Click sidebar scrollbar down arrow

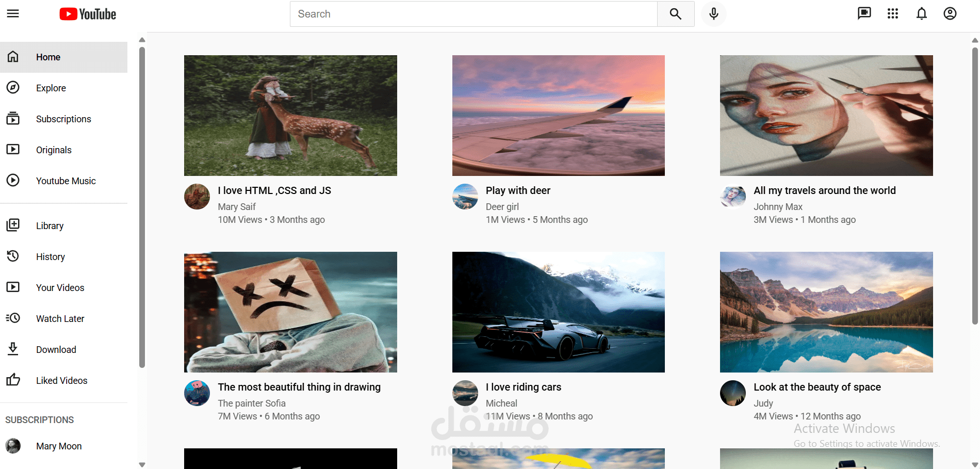(142, 464)
